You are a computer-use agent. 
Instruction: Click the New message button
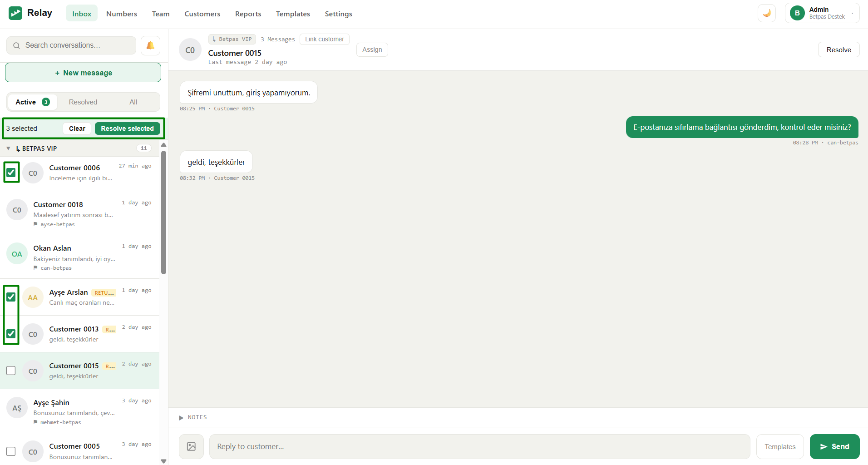(x=83, y=73)
